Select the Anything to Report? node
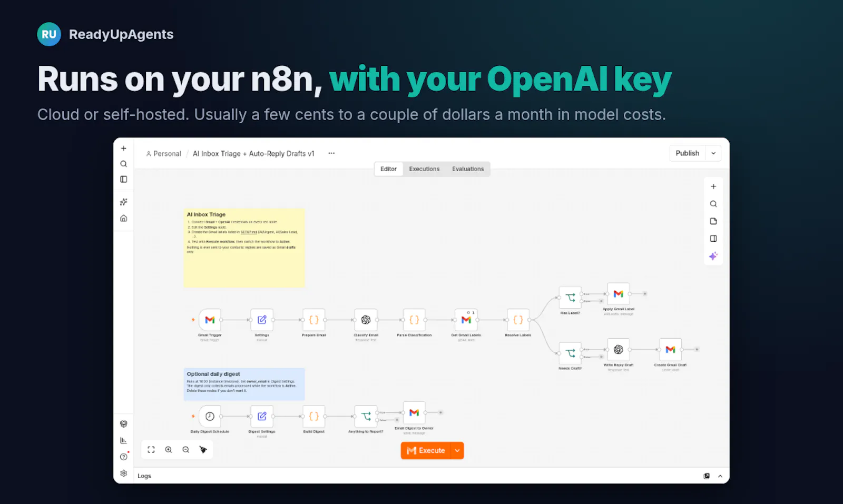This screenshot has height=504, width=843. [366, 416]
